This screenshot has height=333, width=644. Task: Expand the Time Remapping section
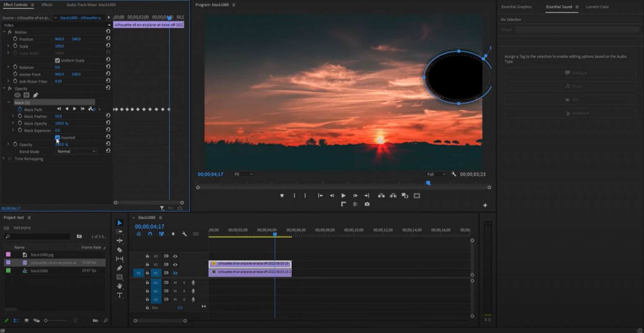point(4,158)
